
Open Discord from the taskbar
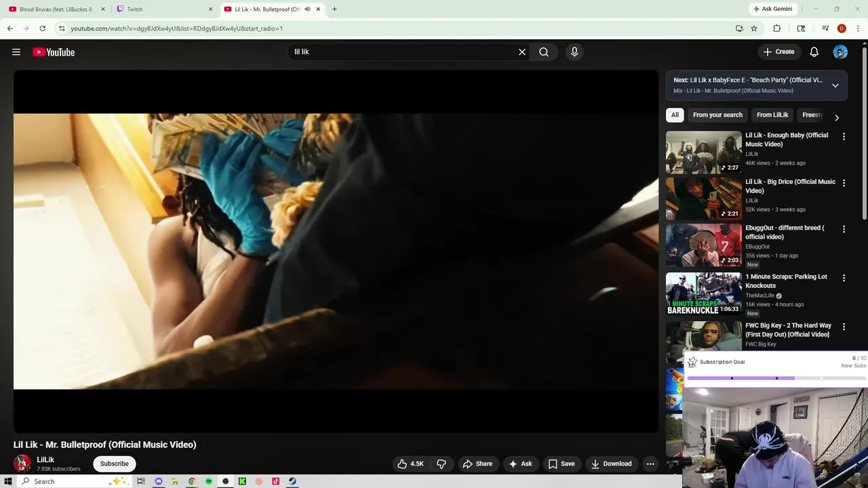(x=159, y=481)
